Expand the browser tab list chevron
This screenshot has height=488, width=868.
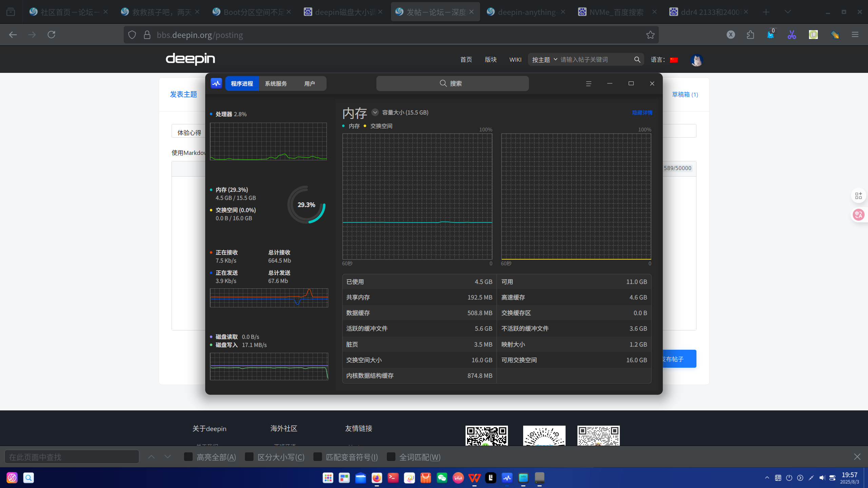coord(788,12)
